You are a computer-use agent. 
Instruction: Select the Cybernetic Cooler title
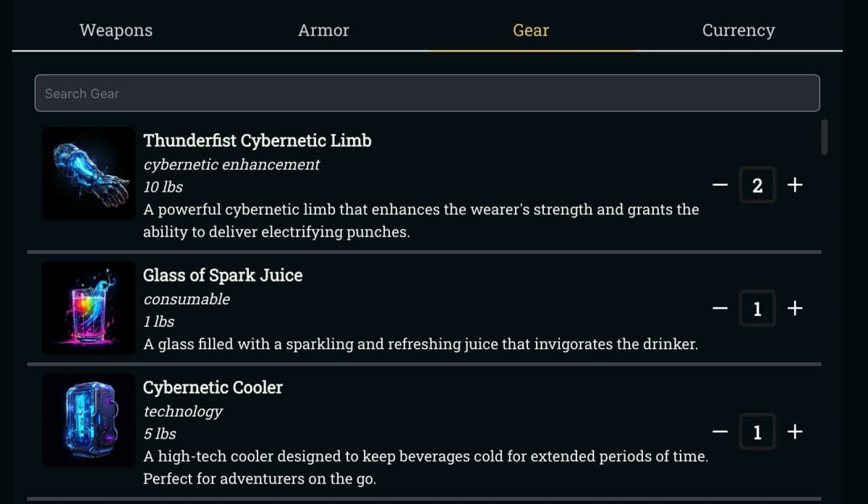(x=213, y=388)
